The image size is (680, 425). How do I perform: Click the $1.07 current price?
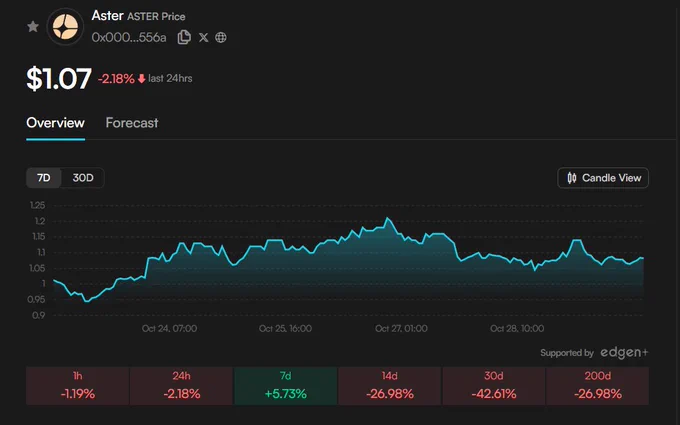59,78
